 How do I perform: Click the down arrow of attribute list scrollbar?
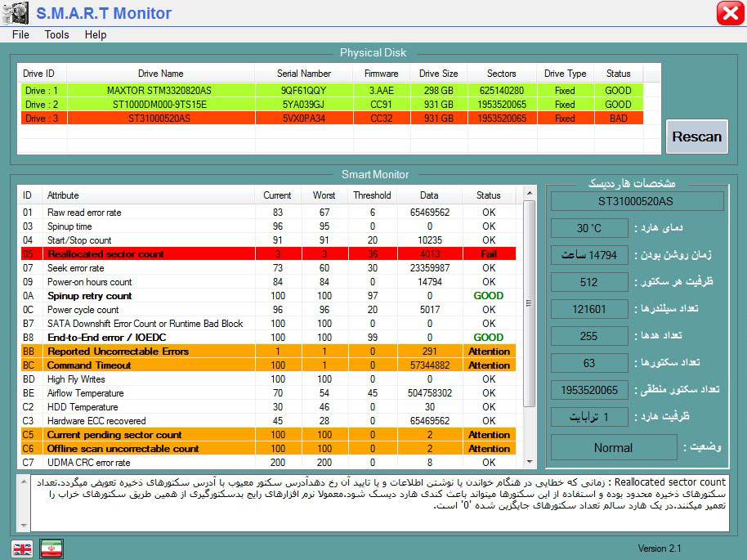530,461
